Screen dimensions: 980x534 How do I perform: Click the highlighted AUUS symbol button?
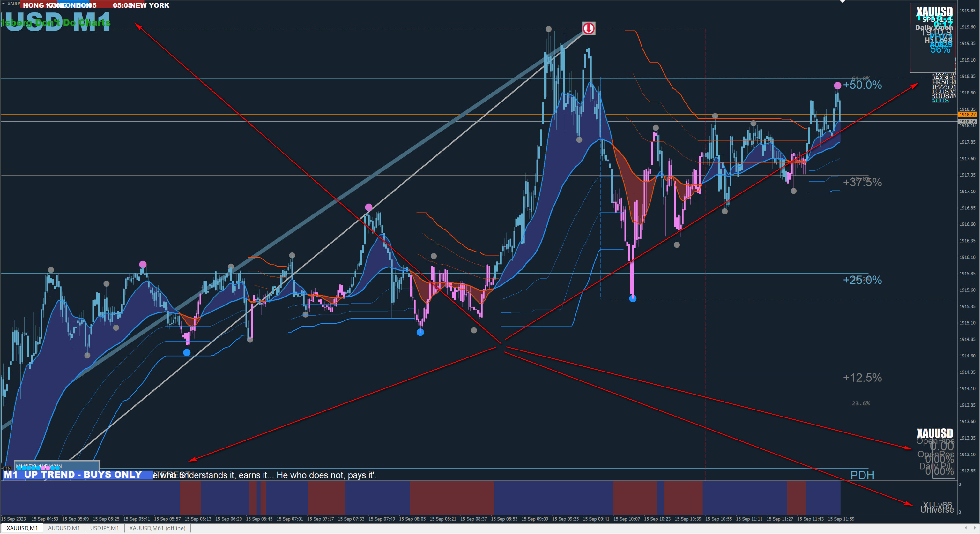click(940, 101)
